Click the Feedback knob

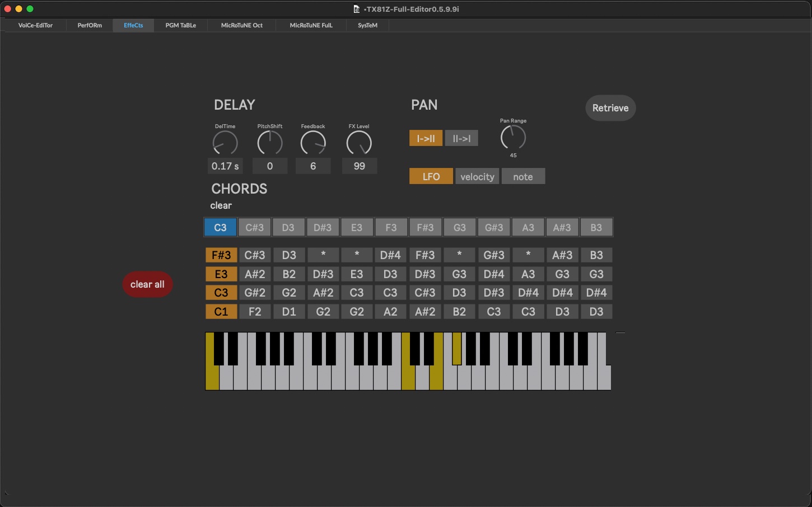coord(313,143)
